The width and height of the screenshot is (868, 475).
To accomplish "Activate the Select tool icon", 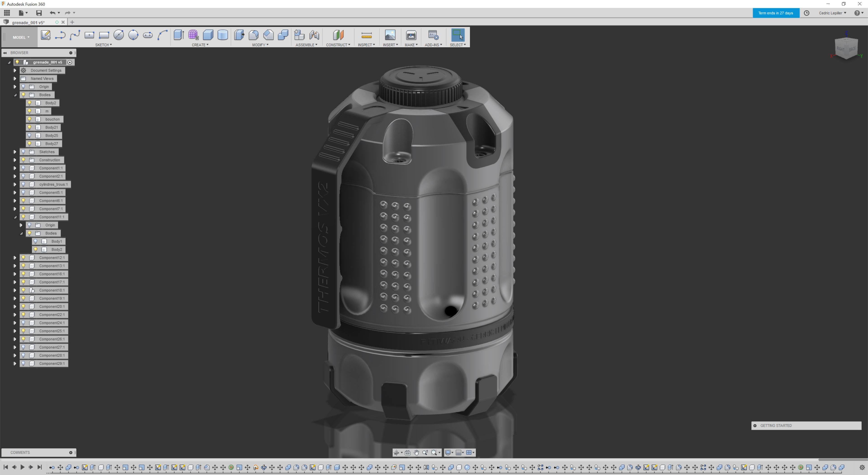I will pyautogui.click(x=458, y=35).
